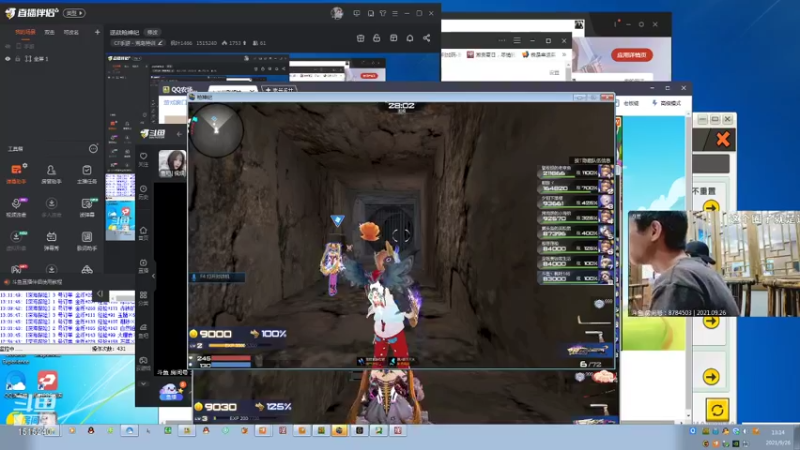This screenshot has height=450, width=800.
Task: Click the orange X icon in the small right window
Action: [x=722, y=139]
